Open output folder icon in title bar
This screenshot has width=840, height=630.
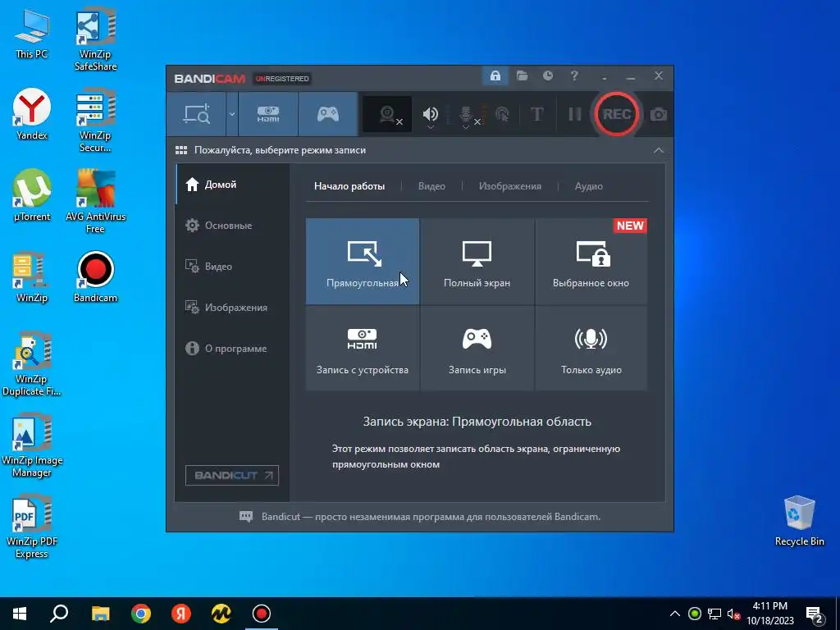(x=522, y=76)
